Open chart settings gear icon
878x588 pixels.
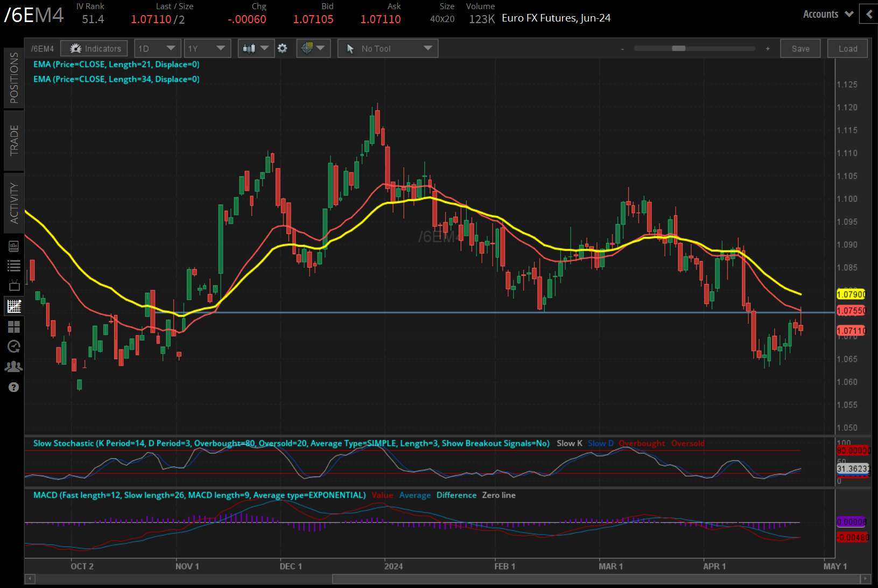click(x=282, y=48)
